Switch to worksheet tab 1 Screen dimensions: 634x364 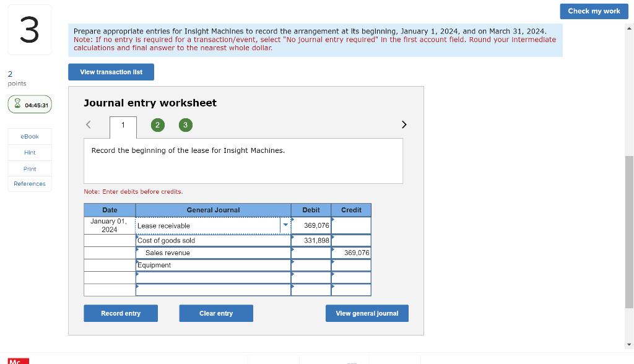122,124
